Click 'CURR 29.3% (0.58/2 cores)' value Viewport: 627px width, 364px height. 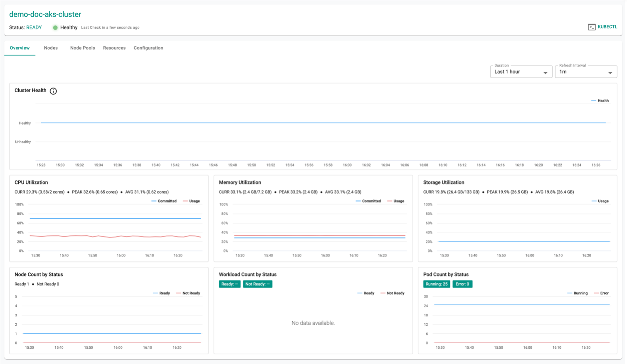tap(39, 192)
